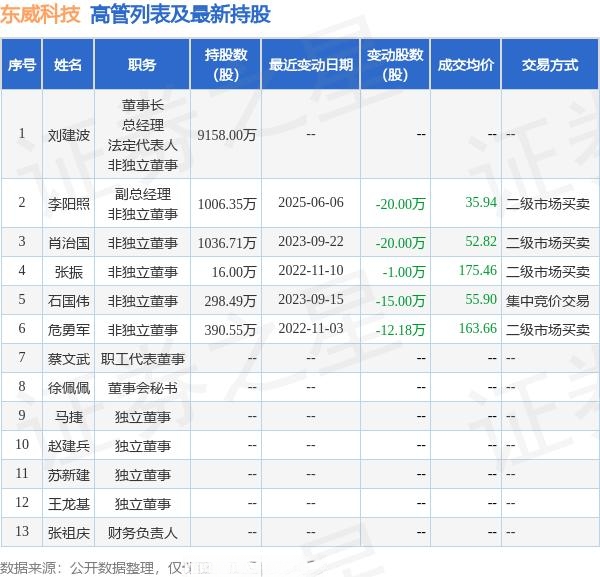This screenshot has height=577, width=600.
Task: Select the 成交均价 column header
Action: (466, 65)
